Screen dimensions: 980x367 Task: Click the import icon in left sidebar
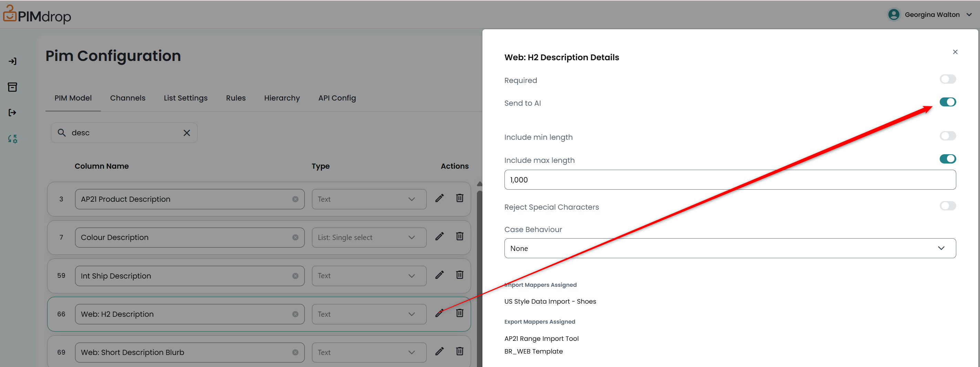click(x=12, y=61)
